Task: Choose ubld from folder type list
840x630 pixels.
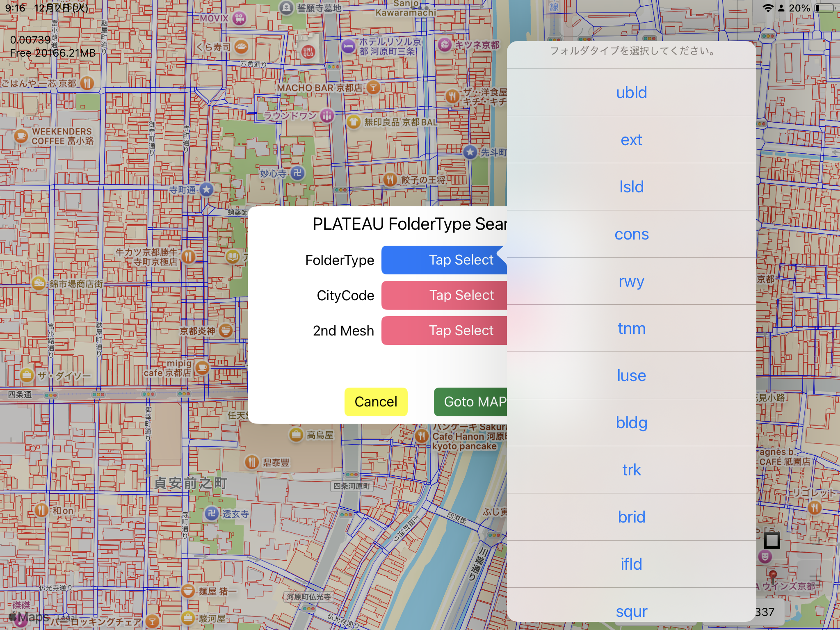Action: 631,92
